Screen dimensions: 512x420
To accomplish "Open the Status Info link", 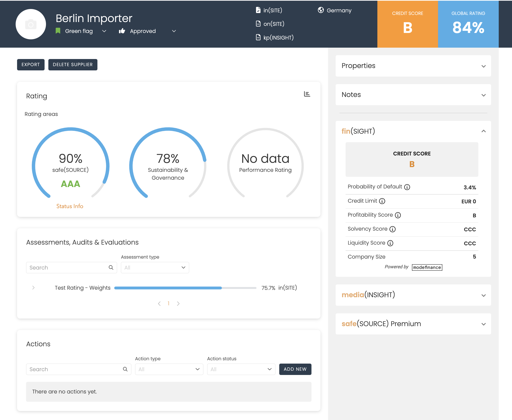I will (70, 206).
